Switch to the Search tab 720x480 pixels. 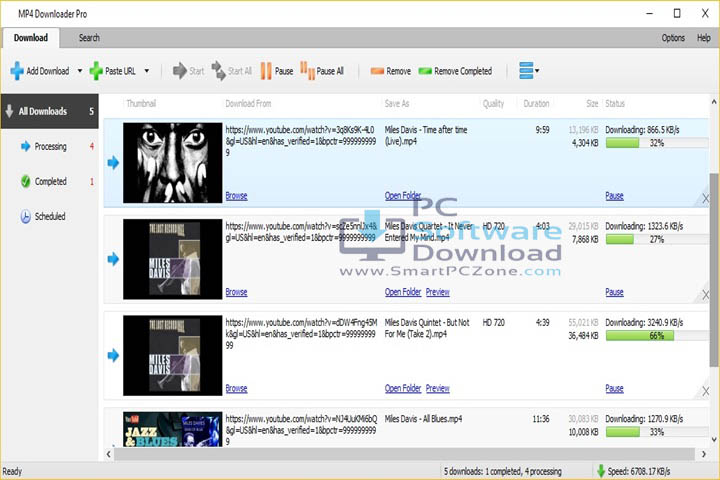[89, 38]
